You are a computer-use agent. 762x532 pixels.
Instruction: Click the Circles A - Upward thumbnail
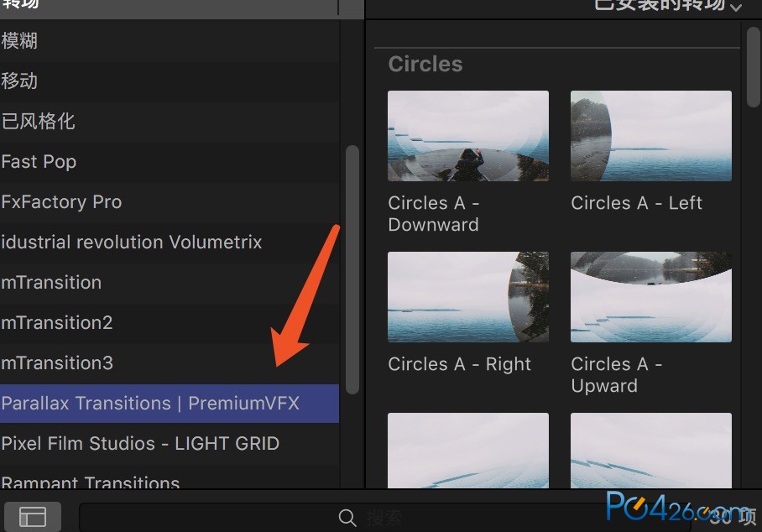pyautogui.click(x=650, y=297)
